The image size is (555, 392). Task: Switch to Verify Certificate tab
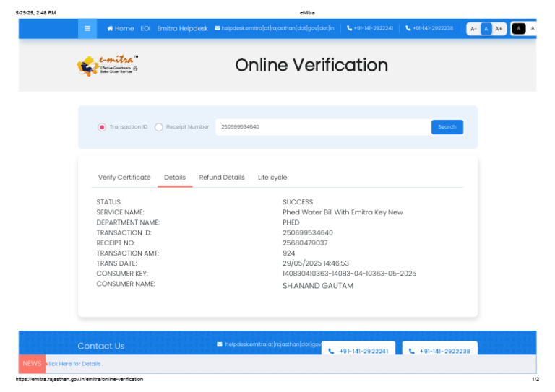click(124, 178)
